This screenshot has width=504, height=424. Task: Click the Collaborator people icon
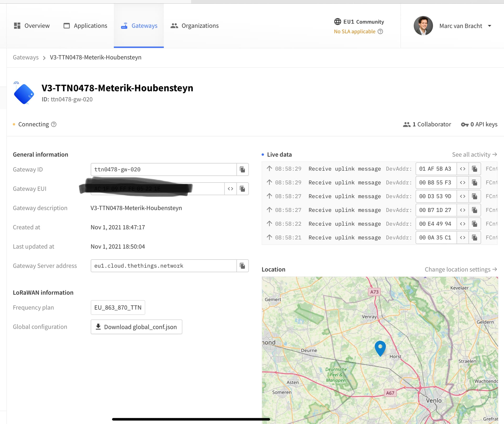point(407,125)
